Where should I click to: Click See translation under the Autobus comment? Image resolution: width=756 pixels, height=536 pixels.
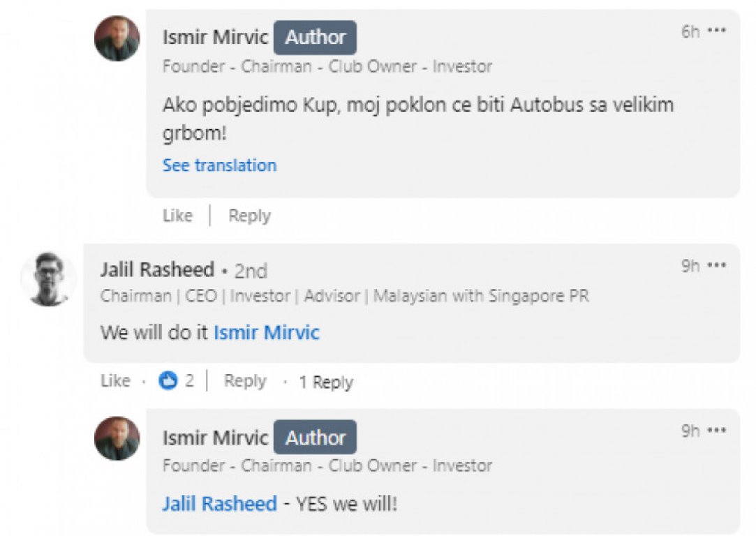[219, 165]
